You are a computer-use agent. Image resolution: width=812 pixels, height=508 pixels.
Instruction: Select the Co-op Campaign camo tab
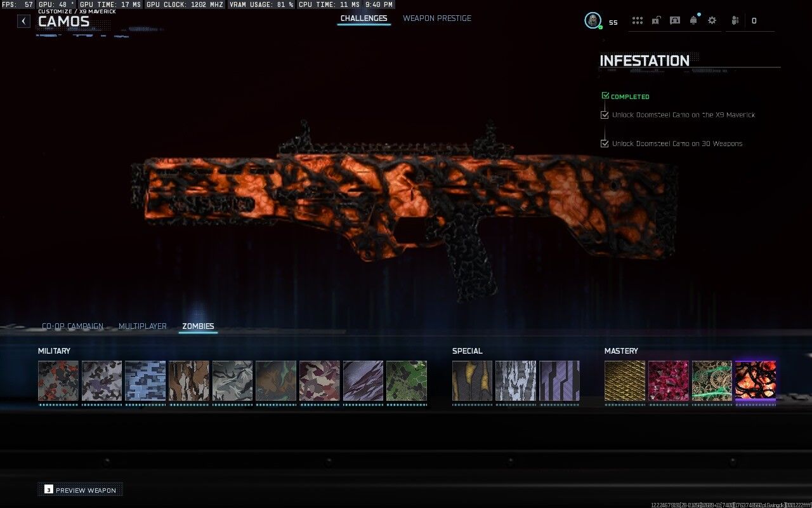coord(72,326)
